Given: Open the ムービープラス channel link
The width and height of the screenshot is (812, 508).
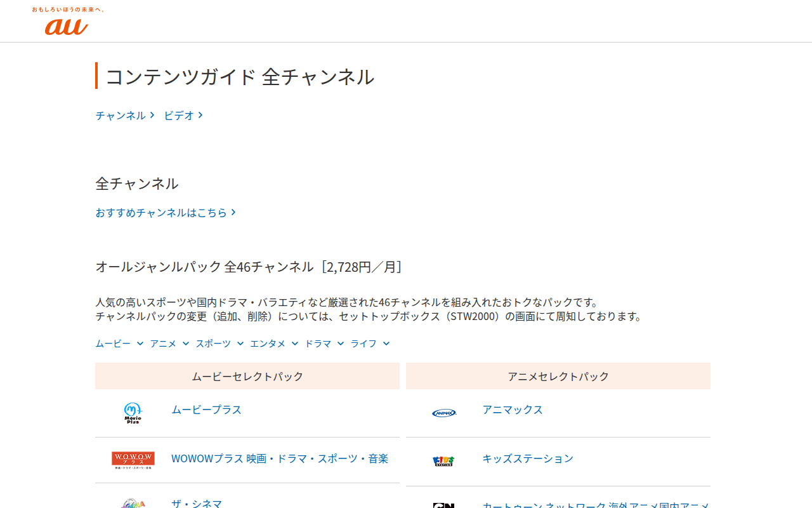Looking at the screenshot, I should tap(206, 410).
